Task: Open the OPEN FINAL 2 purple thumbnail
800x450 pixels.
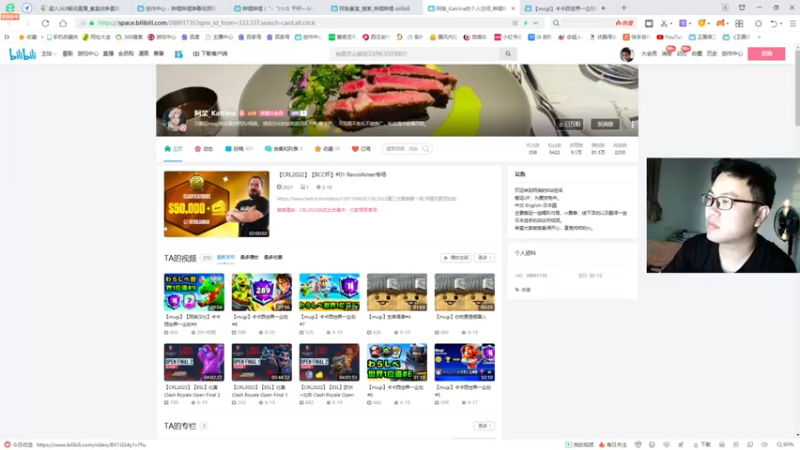Action: [194, 362]
